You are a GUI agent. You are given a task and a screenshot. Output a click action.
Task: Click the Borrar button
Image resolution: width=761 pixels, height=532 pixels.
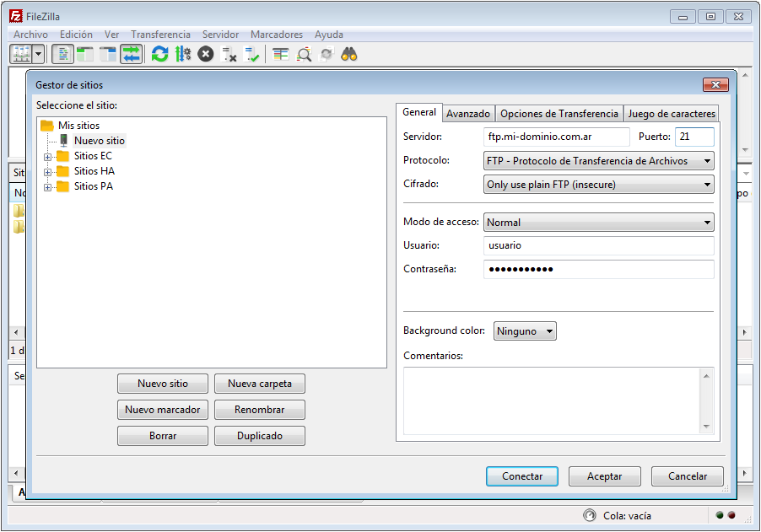click(163, 436)
